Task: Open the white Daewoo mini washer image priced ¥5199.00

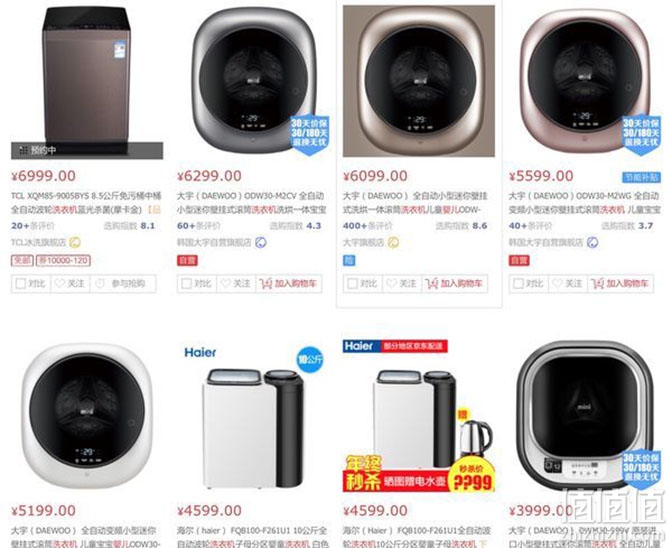Action: click(x=87, y=416)
